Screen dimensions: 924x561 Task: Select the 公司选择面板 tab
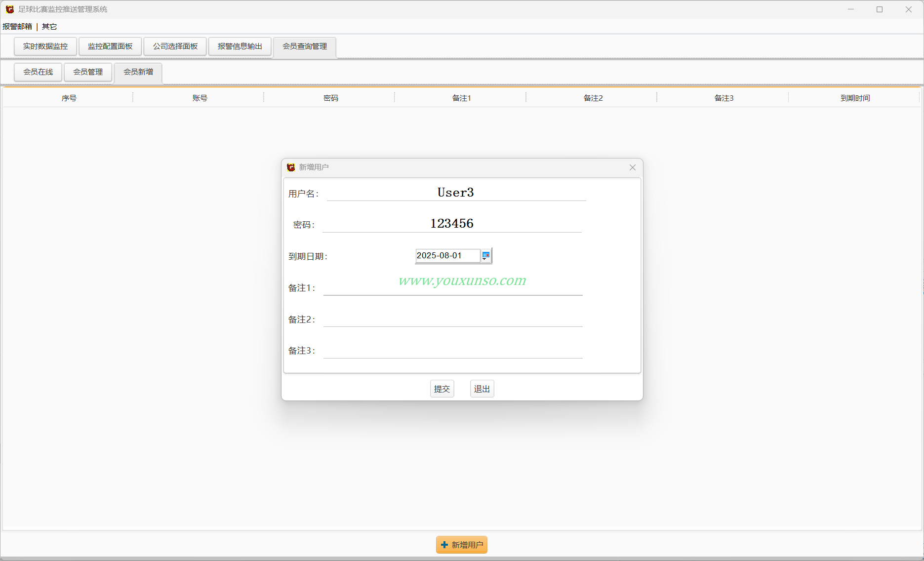175,46
